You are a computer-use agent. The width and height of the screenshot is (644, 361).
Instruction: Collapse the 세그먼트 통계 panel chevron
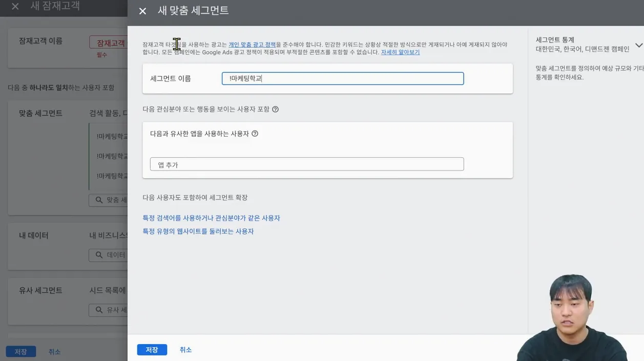(638, 45)
